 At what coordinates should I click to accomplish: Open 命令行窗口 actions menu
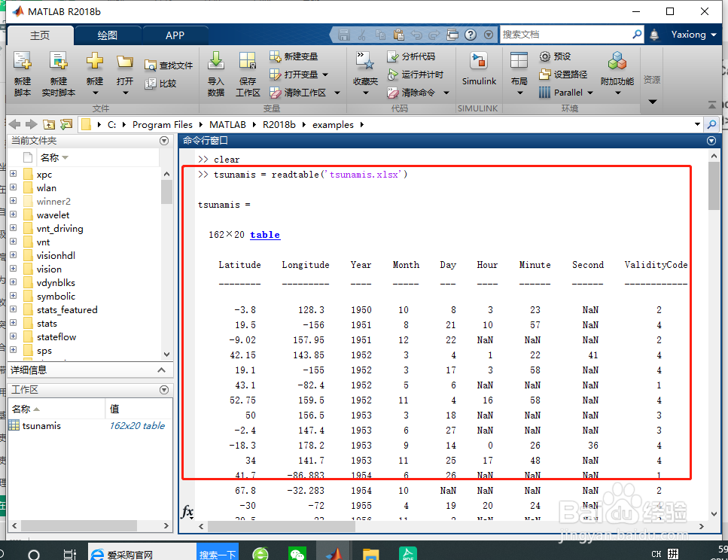tap(711, 141)
